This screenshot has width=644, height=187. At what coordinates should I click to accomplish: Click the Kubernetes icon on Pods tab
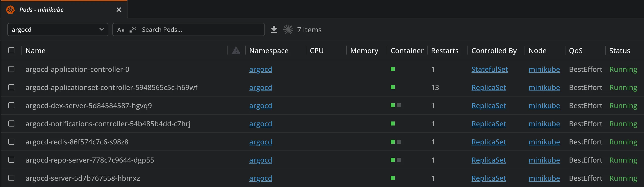(x=10, y=10)
